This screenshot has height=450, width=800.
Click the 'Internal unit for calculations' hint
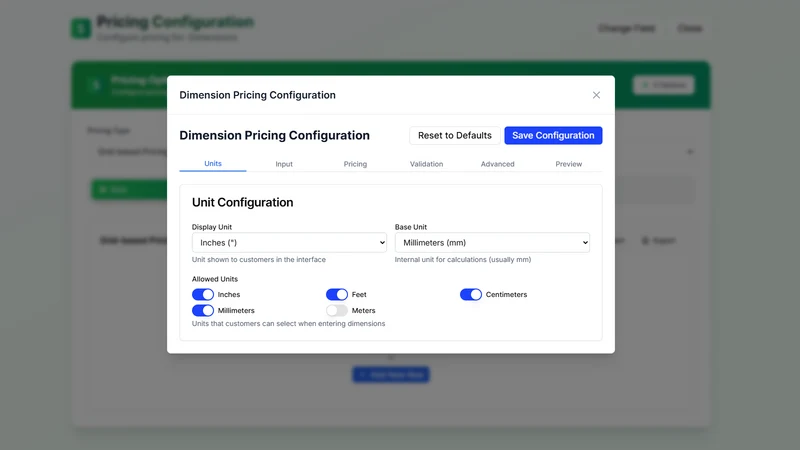463,260
